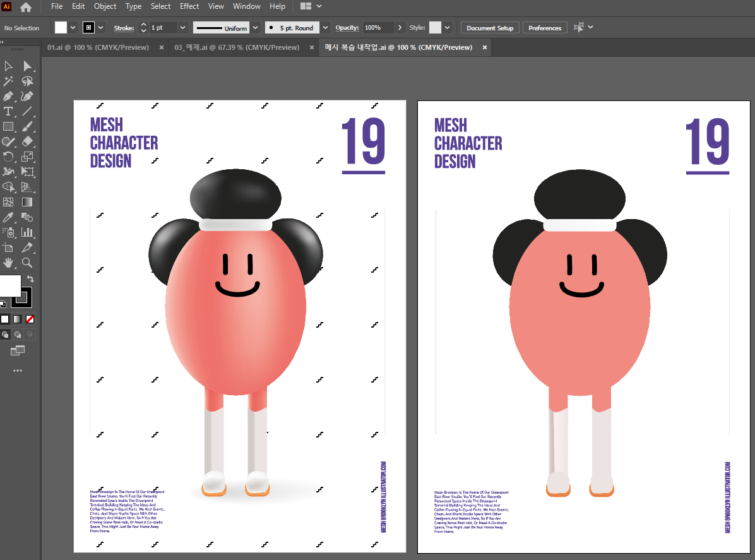
Task: Select the Scale tool
Action: (x=27, y=157)
